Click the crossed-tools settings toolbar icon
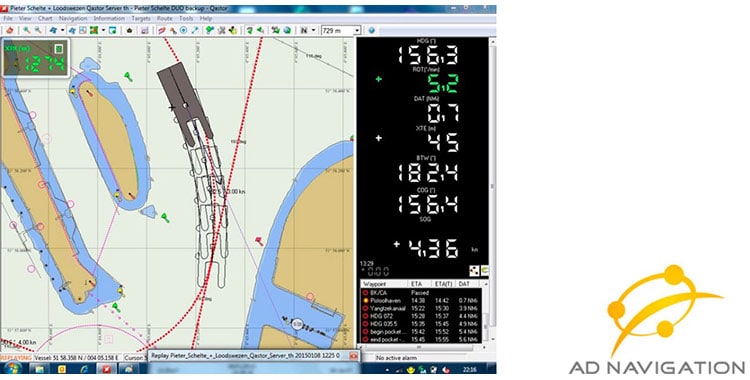The height and width of the screenshot is (380, 750). (221, 30)
